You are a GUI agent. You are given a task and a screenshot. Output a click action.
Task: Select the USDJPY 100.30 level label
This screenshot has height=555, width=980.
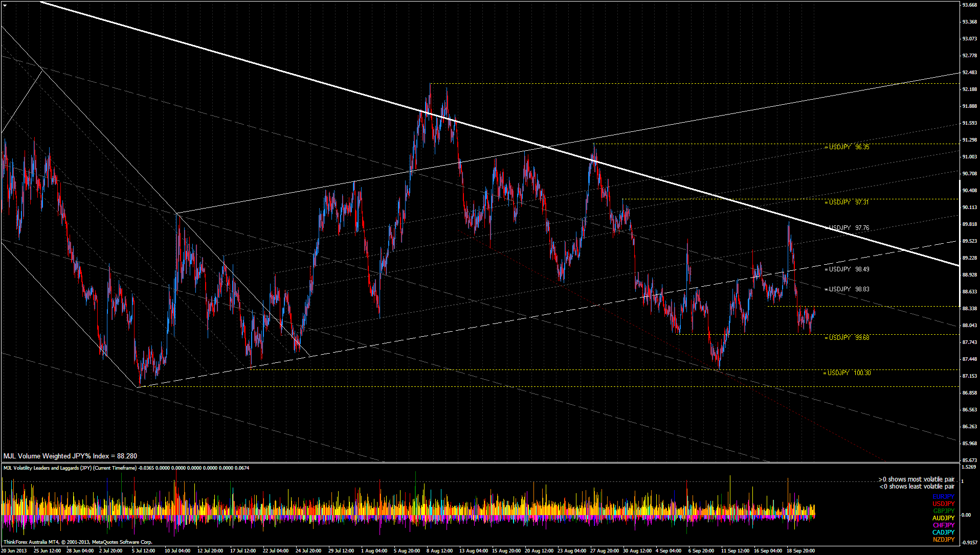click(x=847, y=373)
